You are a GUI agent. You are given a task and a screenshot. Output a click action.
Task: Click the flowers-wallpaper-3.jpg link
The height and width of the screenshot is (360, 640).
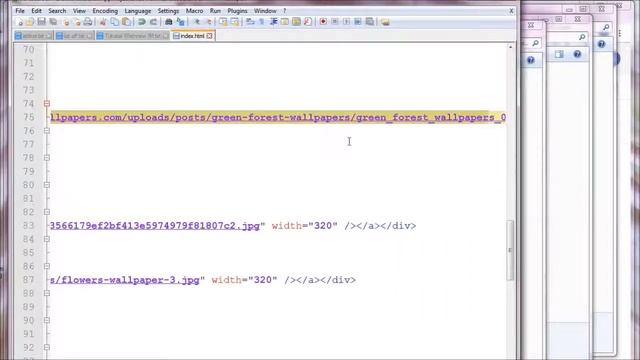124,280
